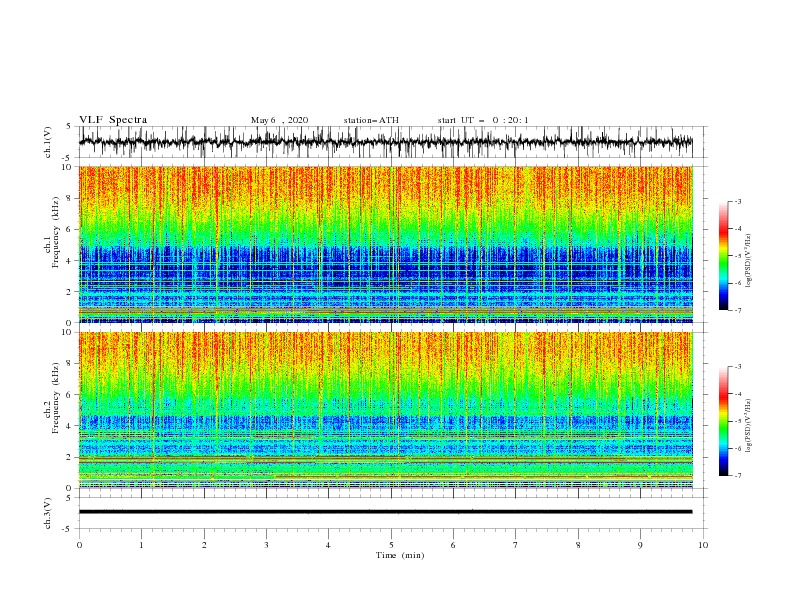Click time axis tick label "6"
Image resolution: width=792 pixels, height=612 pixels.
[x=453, y=545]
